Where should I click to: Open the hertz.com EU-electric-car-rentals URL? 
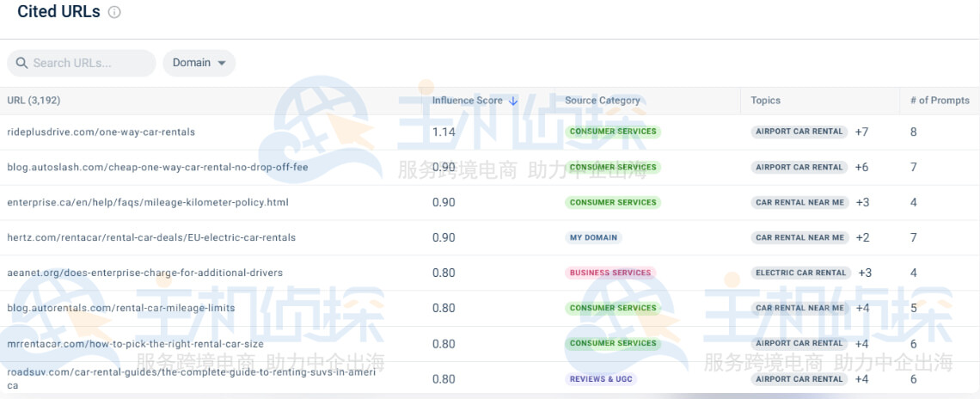pyautogui.click(x=151, y=237)
